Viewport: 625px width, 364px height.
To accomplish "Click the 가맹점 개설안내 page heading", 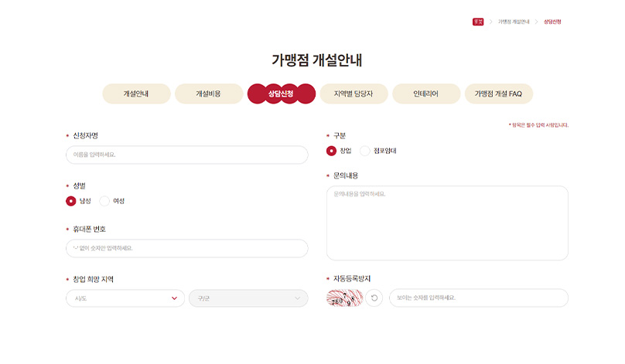I will tap(317, 60).
